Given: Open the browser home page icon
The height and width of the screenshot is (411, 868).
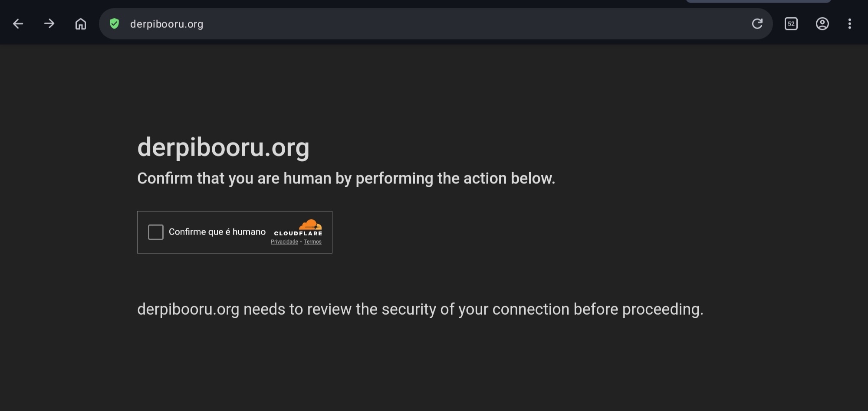Looking at the screenshot, I should pyautogui.click(x=81, y=24).
